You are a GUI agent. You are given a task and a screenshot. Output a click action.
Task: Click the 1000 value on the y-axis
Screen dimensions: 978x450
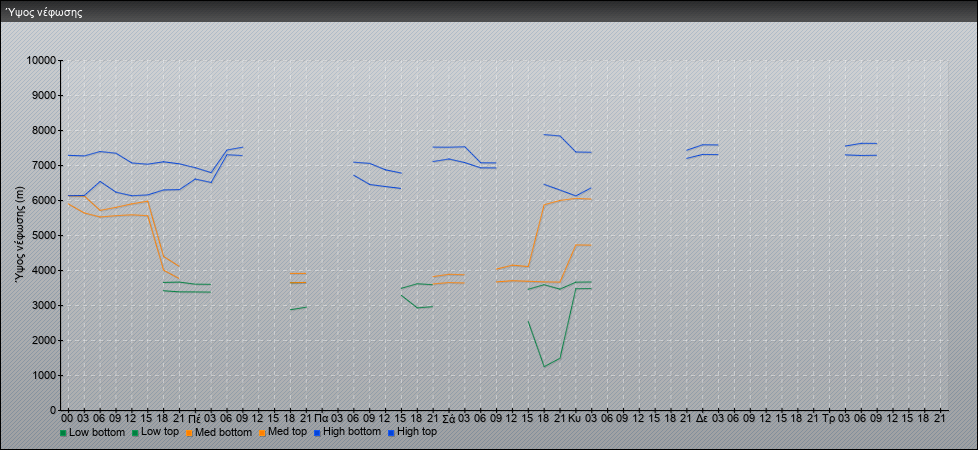(44, 375)
